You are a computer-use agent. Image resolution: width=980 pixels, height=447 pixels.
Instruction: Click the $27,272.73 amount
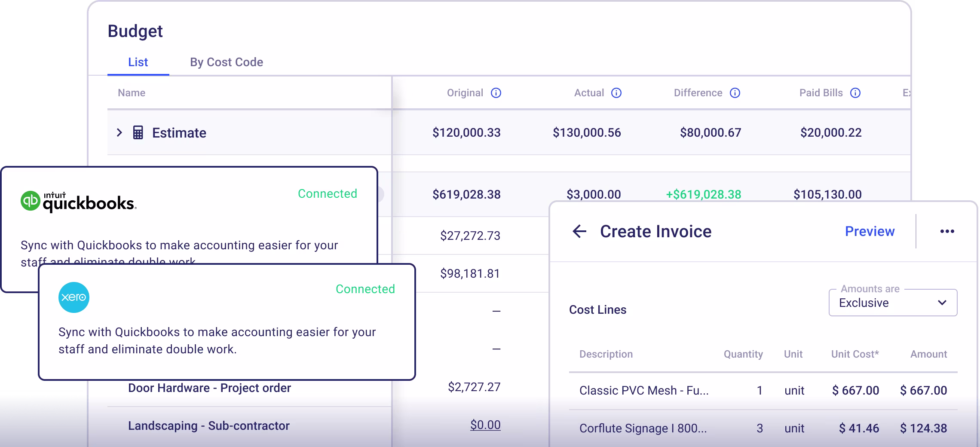[x=470, y=236]
